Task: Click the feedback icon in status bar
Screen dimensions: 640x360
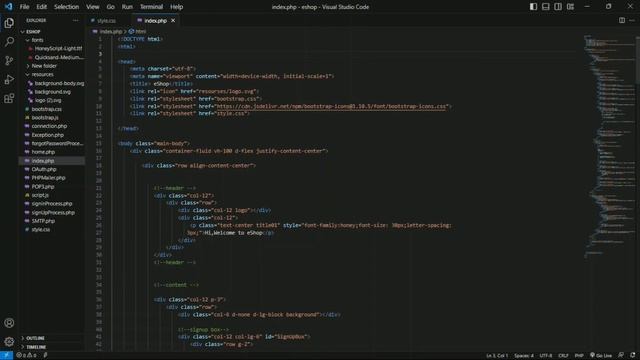Action: tap(621, 356)
